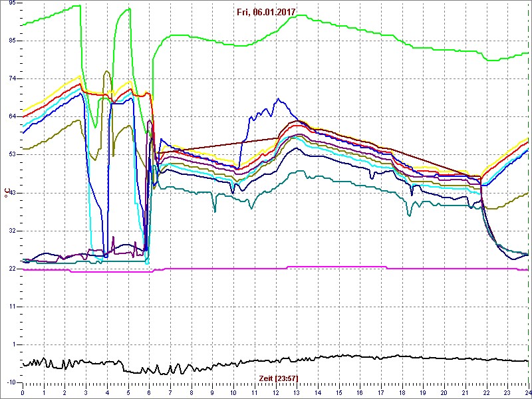Click hour 23 on the time axis
Viewport: 532px width, 399px height.
pos(508,392)
